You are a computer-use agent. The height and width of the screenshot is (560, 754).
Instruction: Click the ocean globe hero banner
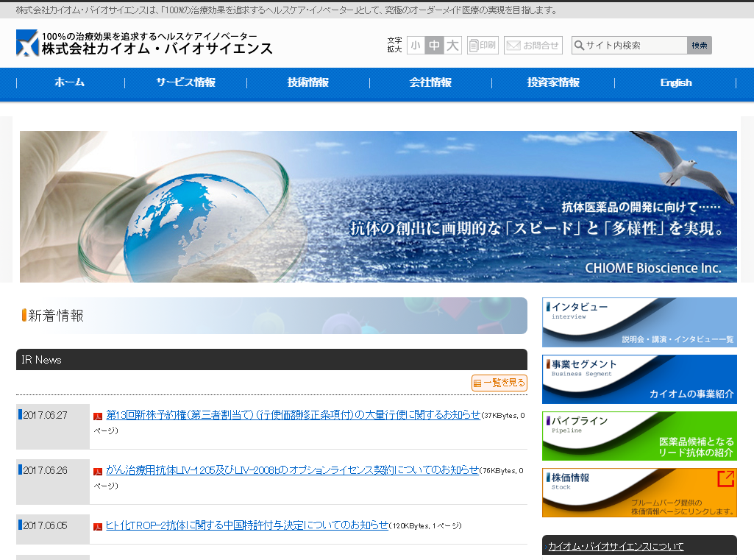coord(378,206)
